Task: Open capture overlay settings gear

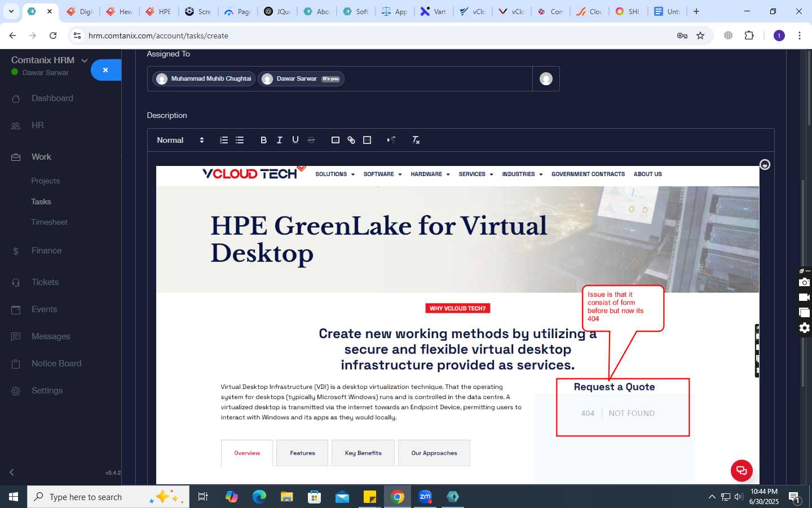Action: click(x=804, y=328)
